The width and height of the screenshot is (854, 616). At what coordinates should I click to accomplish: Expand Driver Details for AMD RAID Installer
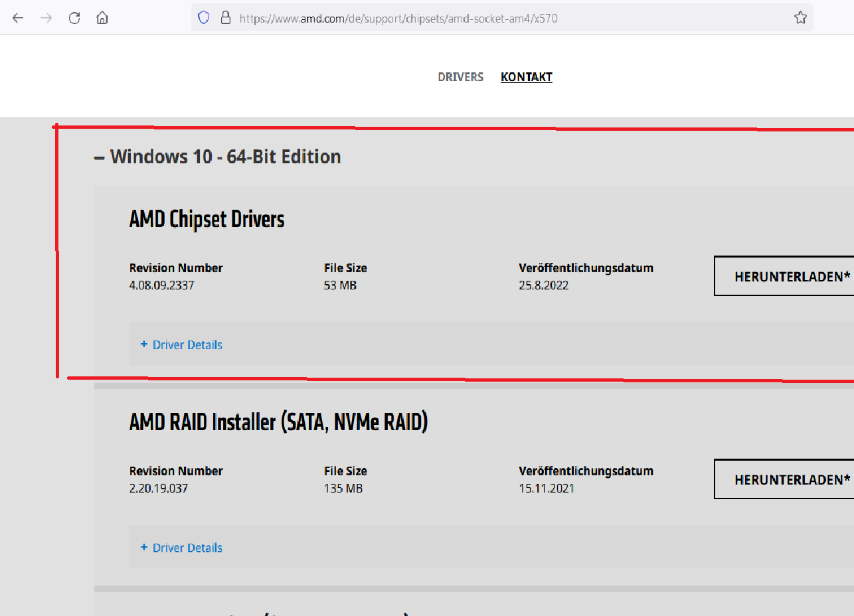(181, 548)
